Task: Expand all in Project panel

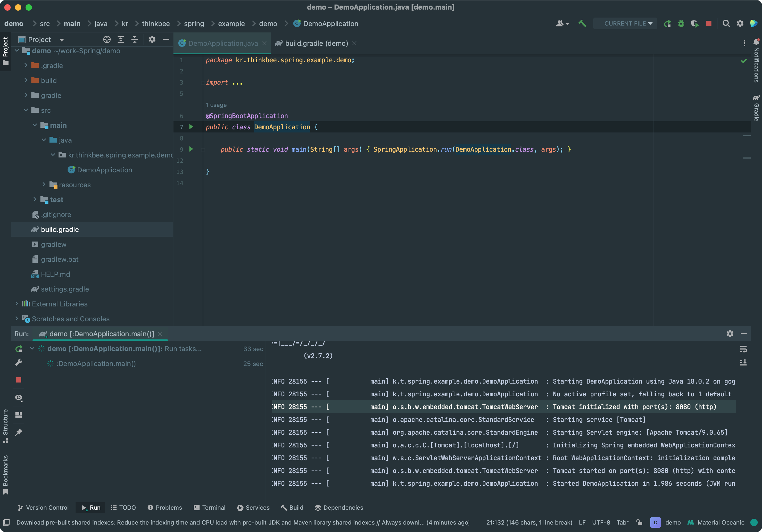Action: [121, 39]
